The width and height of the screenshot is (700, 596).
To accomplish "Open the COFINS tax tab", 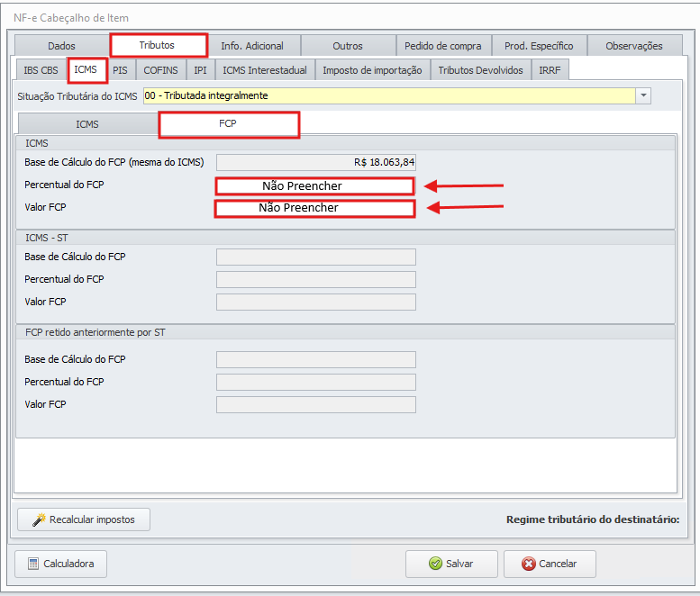I will coord(161,70).
